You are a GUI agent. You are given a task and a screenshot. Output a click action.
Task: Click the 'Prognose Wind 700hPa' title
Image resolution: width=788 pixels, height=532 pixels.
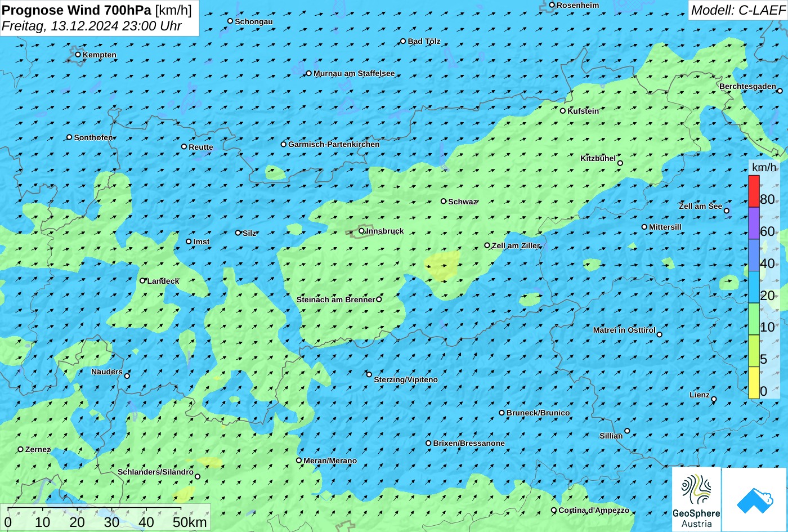click(77, 10)
